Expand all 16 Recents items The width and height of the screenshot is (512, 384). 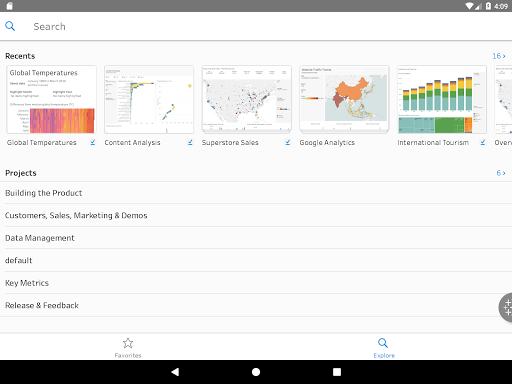tap(499, 56)
